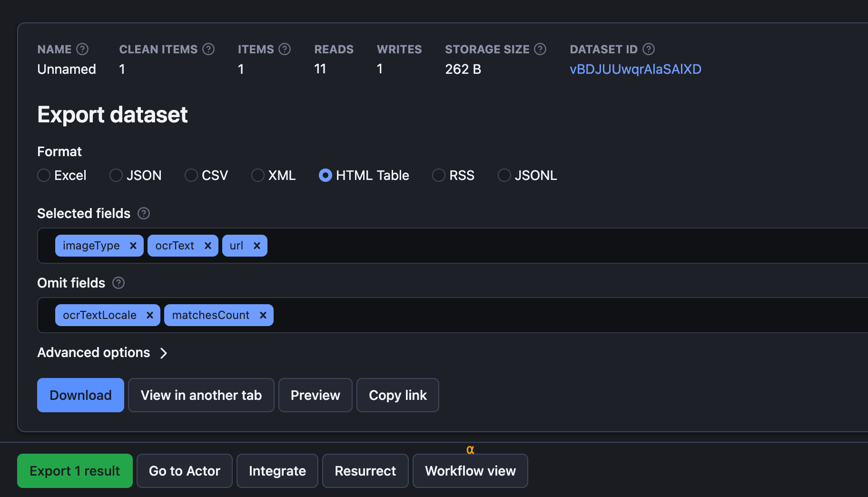Expand Advanced options section
The image size is (868, 497).
102,353
